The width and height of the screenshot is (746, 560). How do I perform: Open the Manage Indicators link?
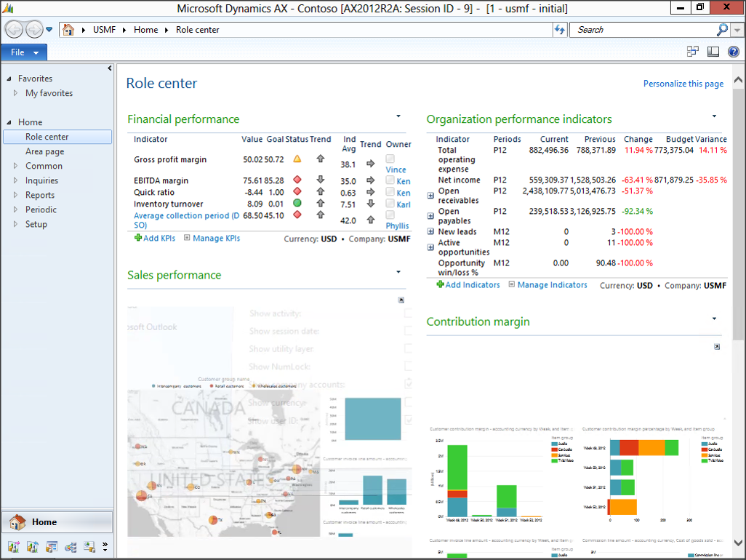551,285
